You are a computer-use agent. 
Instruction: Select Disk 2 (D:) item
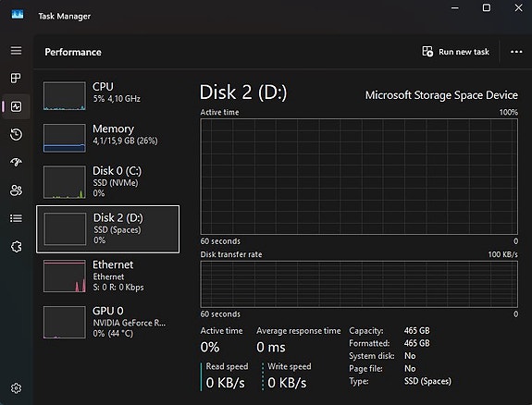pos(108,229)
